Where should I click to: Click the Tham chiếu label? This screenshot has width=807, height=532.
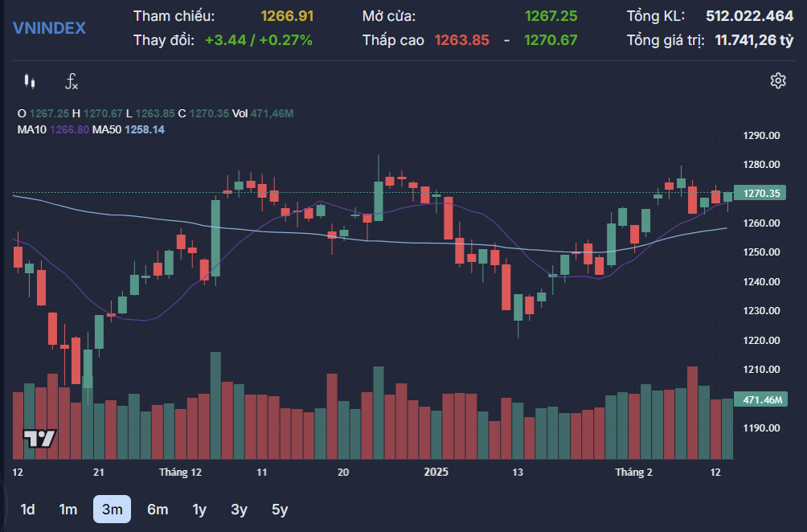tap(174, 16)
